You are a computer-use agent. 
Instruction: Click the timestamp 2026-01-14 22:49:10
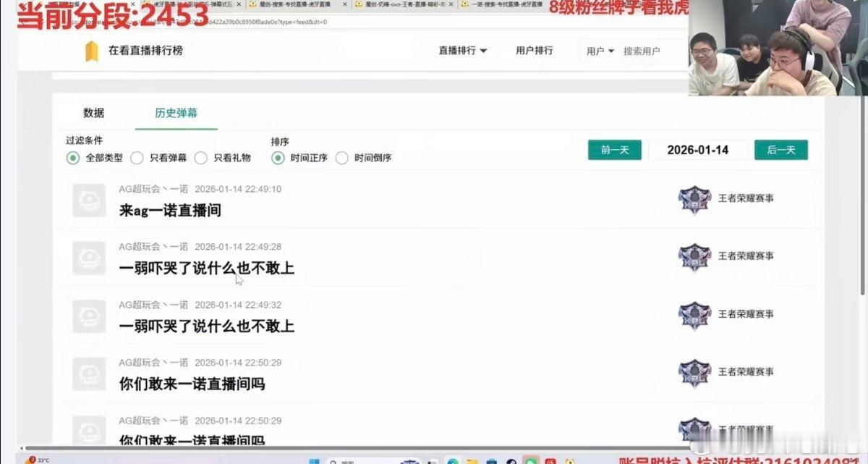(238, 189)
